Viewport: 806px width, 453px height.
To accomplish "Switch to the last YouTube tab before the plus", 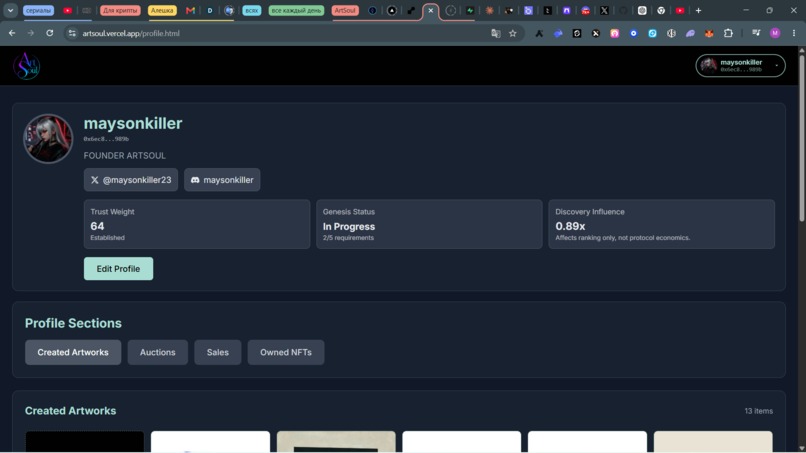I will (x=680, y=10).
